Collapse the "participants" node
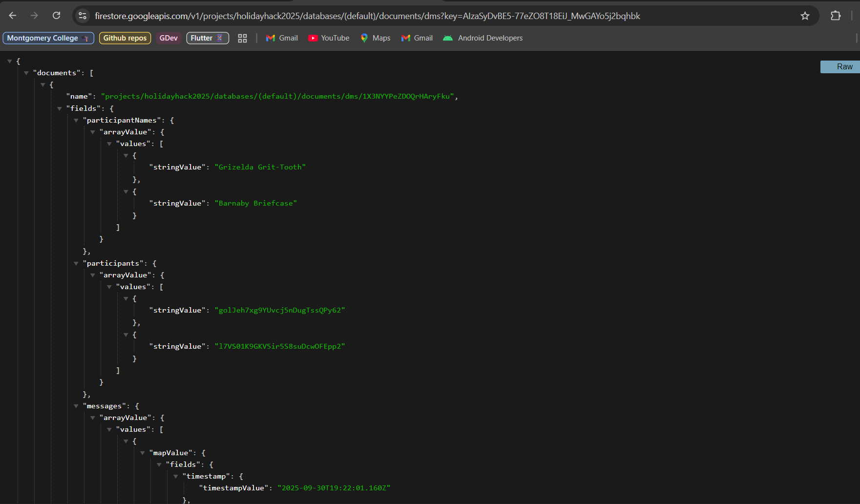Image resolution: width=860 pixels, height=504 pixels. pos(76,263)
